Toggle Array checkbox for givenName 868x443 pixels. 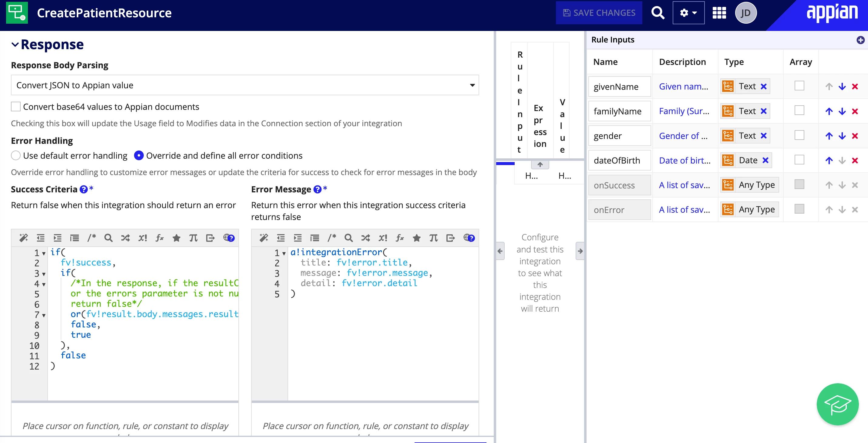tap(799, 86)
